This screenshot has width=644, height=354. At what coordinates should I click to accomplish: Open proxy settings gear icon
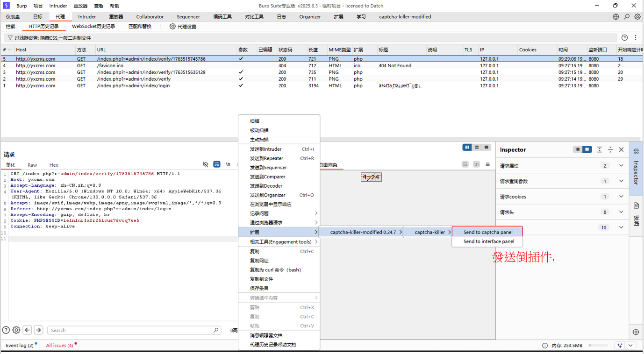pyautogui.click(x=172, y=27)
